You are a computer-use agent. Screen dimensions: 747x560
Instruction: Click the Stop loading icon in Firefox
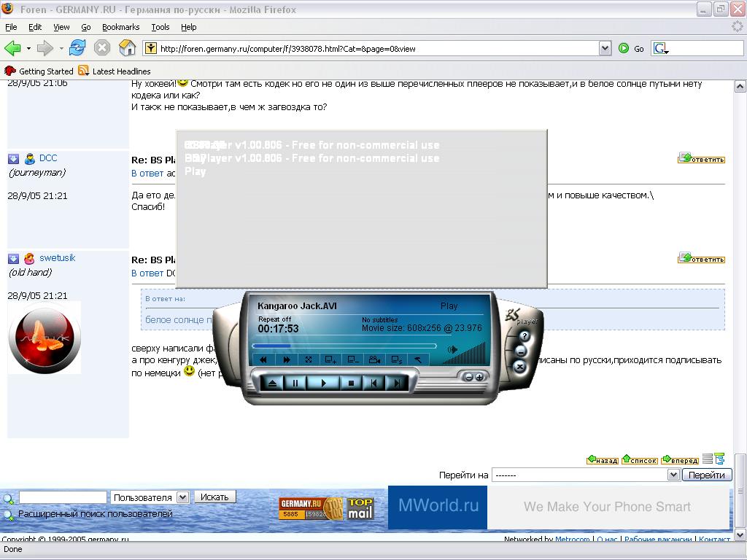[x=102, y=48]
